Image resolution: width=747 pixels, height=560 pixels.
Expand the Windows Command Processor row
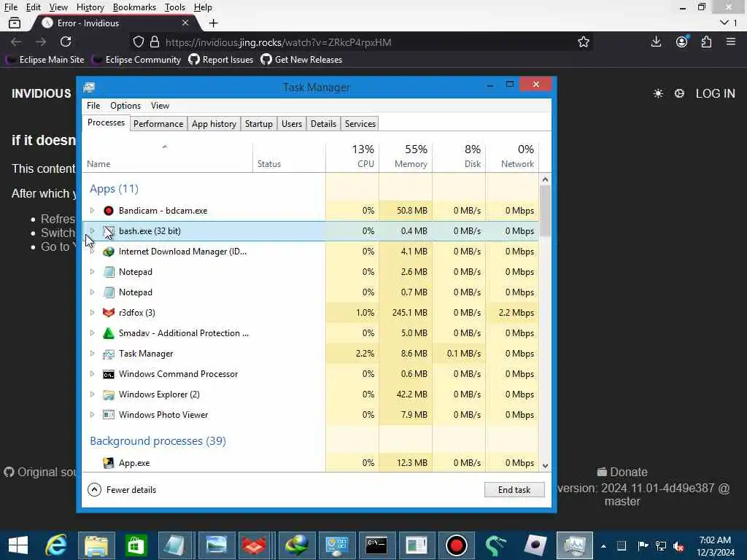(x=92, y=374)
